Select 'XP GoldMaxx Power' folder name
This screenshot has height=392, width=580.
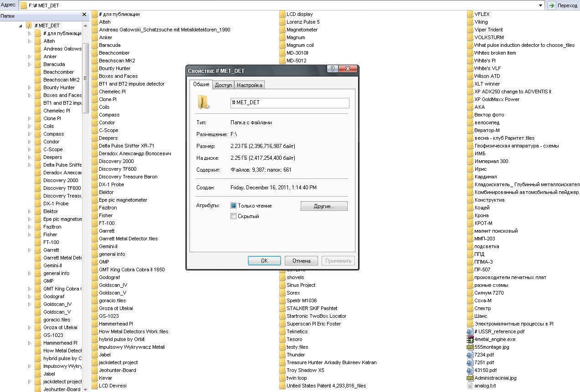pyautogui.click(x=497, y=99)
